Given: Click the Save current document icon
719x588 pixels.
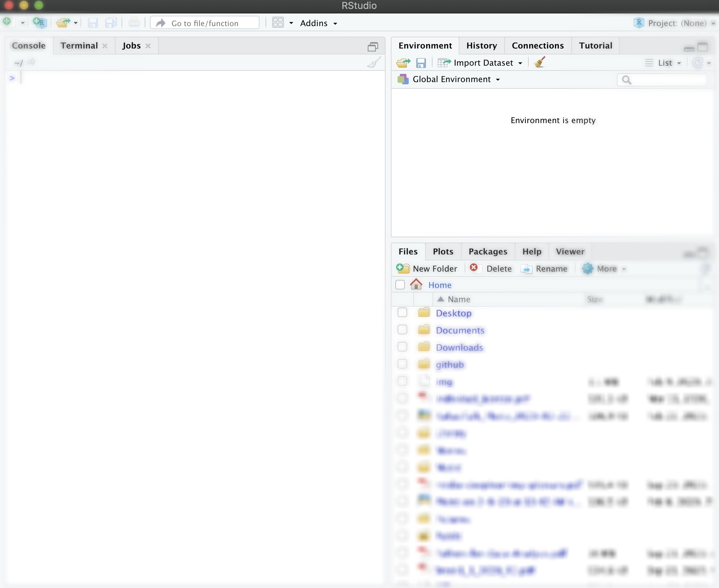Looking at the screenshot, I should click(93, 23).
